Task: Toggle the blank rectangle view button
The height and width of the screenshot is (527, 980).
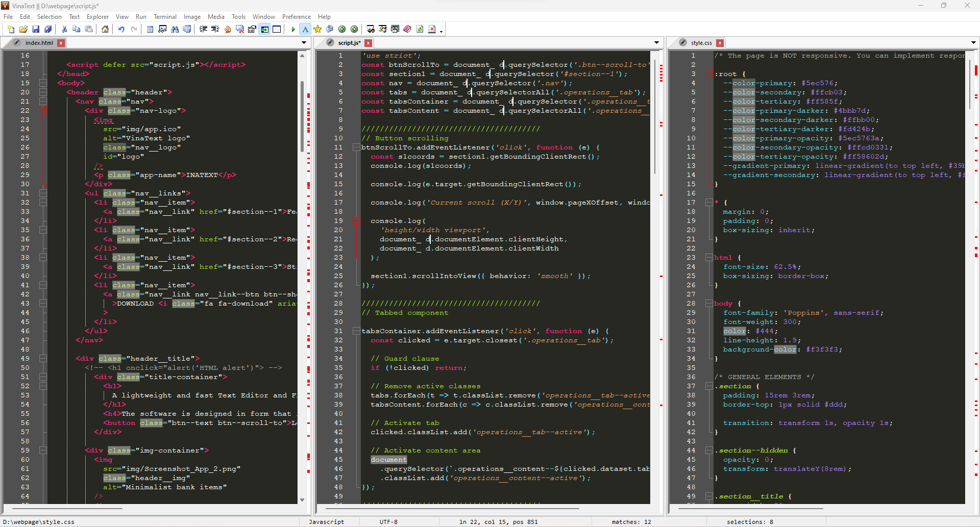Action: (277, 29)
